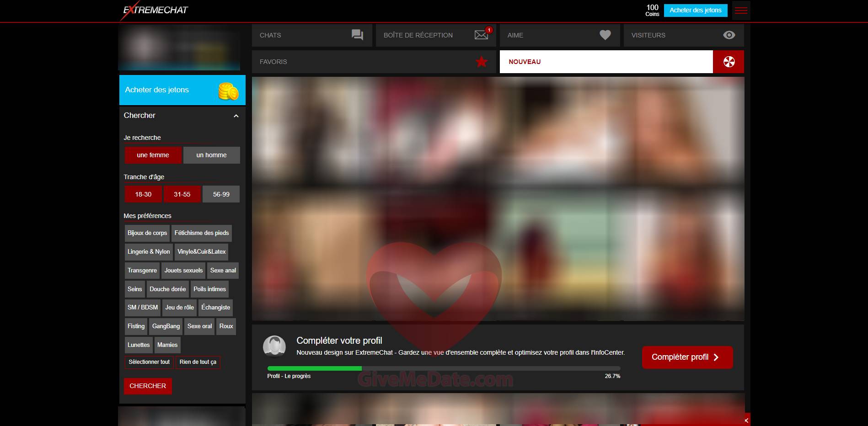Toggle 'Jeu de rôle' preference
This screenshot has width=868, height=426.
pyautogui.click(x=179, y=308)
